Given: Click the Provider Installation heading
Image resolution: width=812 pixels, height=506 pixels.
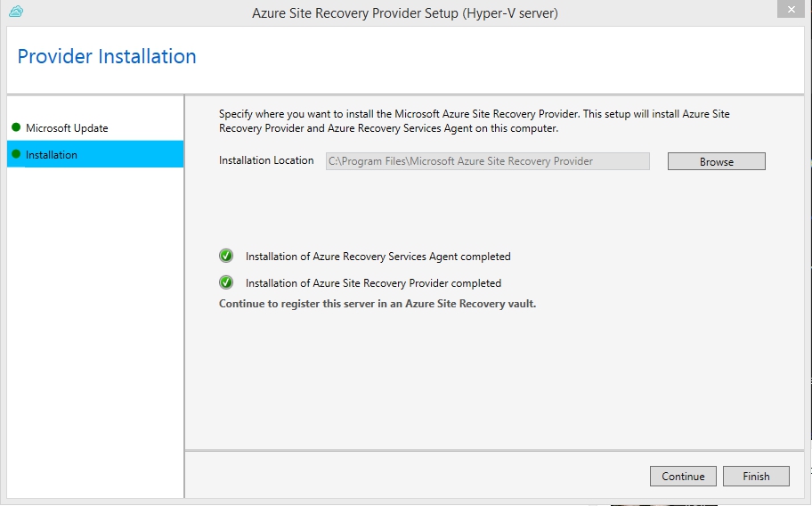Looking at the screenshot, I should point(107,57).
